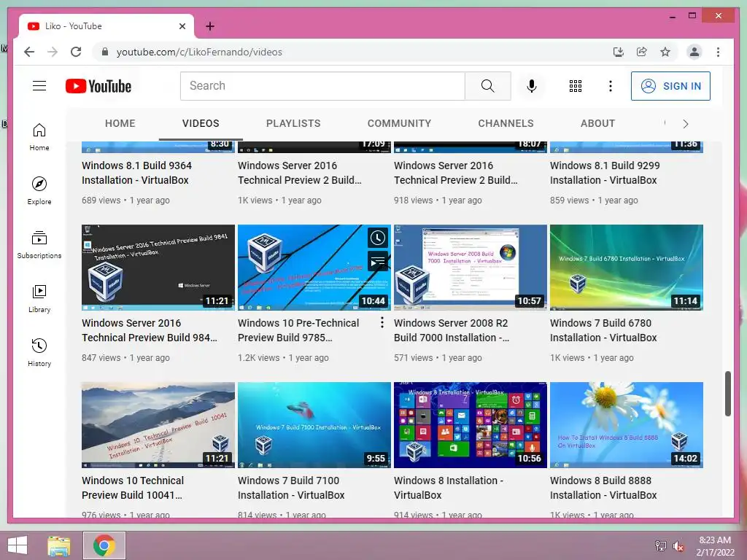
Task: Click the Add to queue icon on thumbnail
Action: (378, 260)
